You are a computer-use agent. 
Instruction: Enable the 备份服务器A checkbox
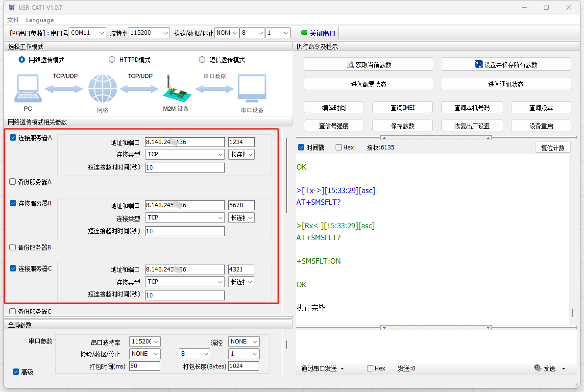(13, 182)
